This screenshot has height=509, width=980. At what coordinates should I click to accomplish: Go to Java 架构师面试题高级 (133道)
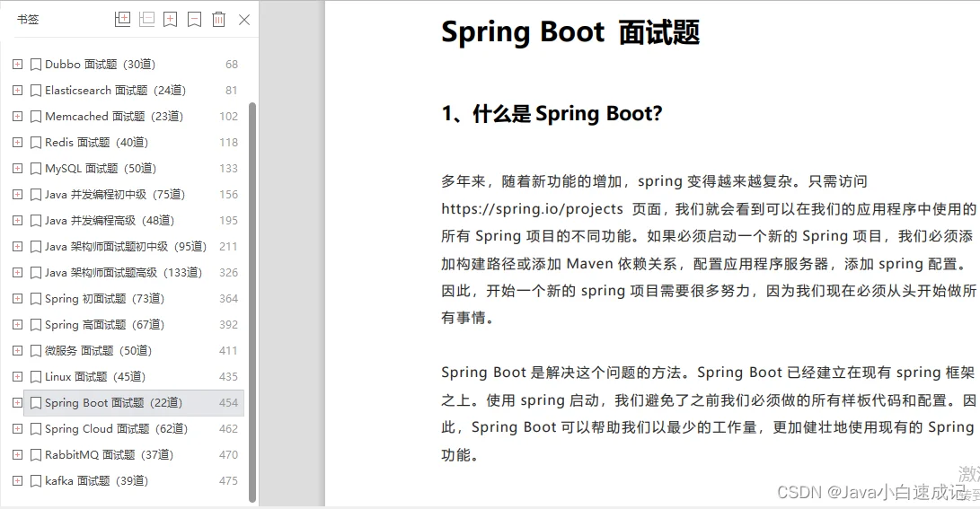[124, 272]
